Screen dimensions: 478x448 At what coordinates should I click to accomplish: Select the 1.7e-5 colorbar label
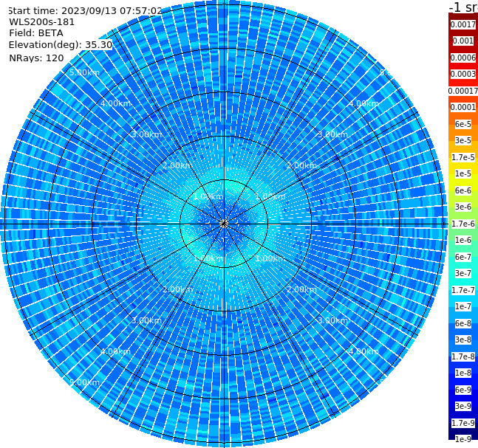click(x=463, y=157)
